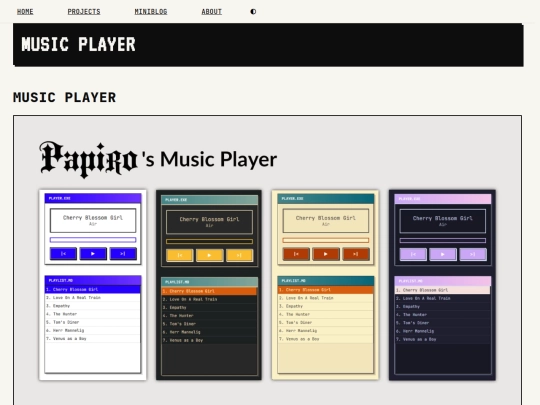Seek on blue-white player progress bar

[x=93, y=240]
